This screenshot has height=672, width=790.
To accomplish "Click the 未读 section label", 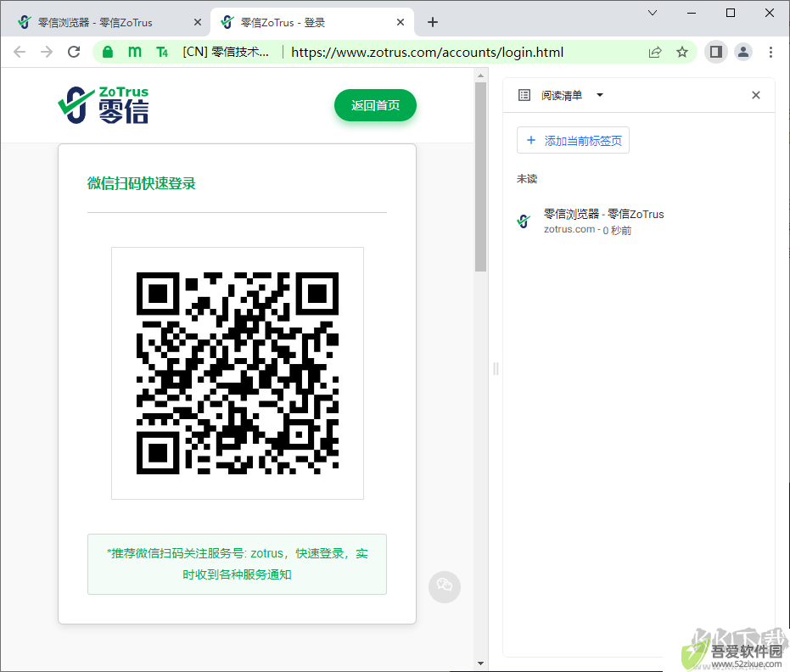I will coord(527,179).
